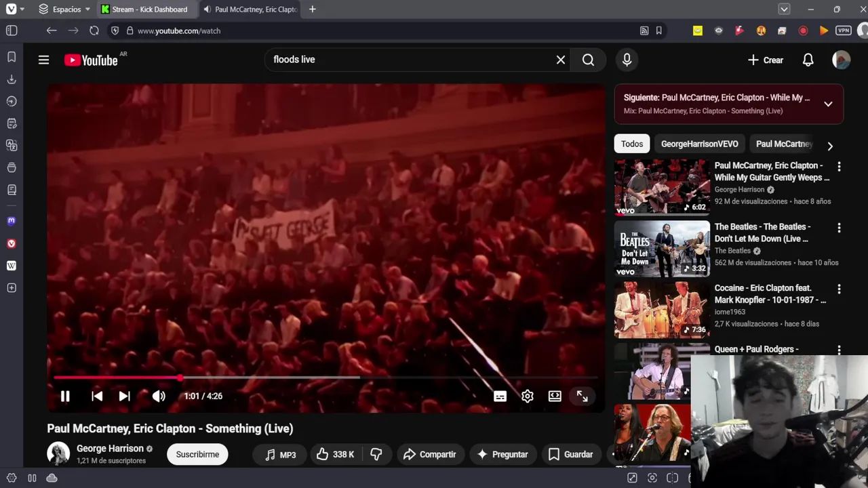Dislike the video
Screen dimensions: 868x488
(x=376, y=454)
